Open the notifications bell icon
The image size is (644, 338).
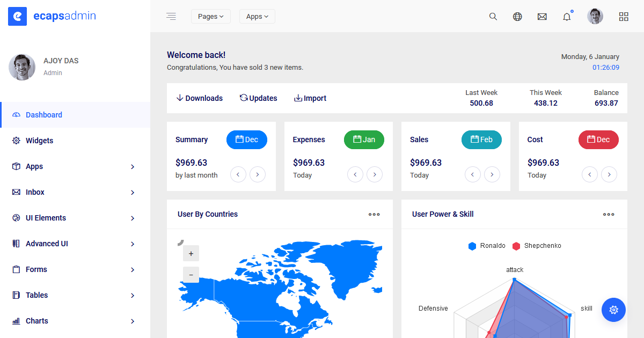coord(567,17)
